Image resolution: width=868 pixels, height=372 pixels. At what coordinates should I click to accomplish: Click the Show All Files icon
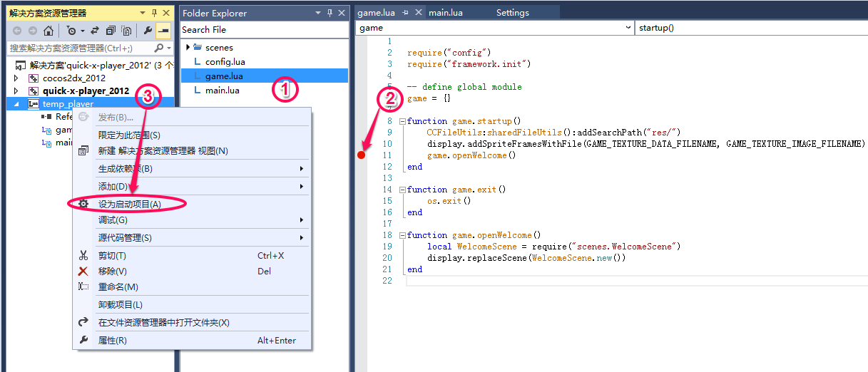pos(126,31)
